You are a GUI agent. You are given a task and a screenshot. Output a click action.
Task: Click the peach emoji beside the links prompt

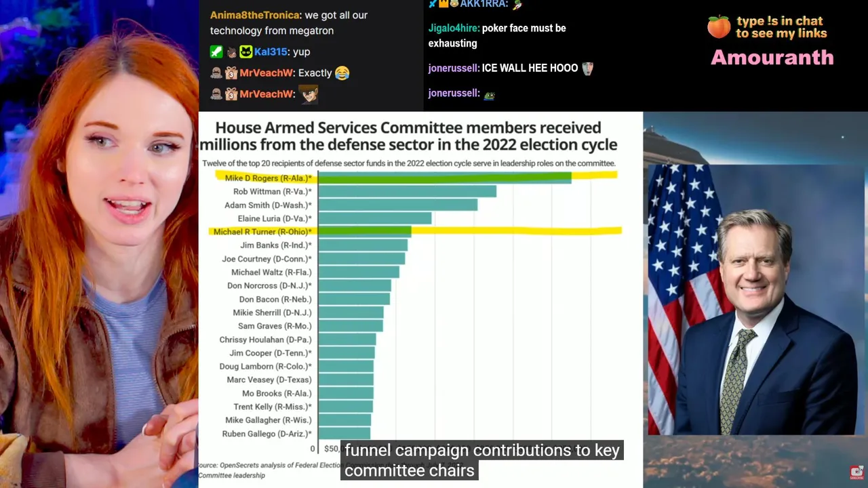tap(719, 27)
